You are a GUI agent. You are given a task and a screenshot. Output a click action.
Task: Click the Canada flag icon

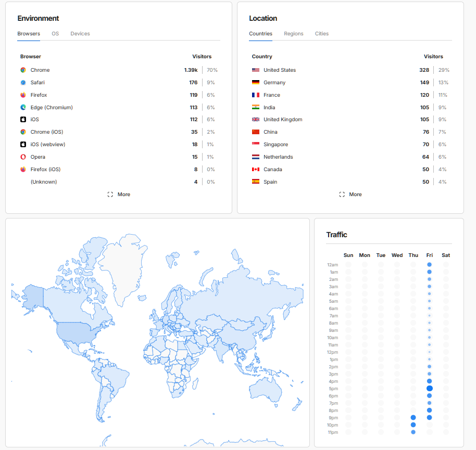click(256, 170)
